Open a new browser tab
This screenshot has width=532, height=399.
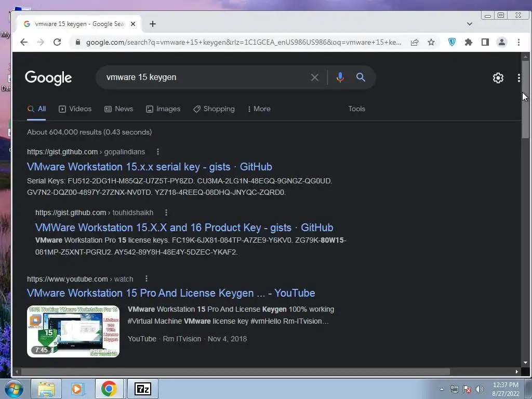click(x=153, y=24)
